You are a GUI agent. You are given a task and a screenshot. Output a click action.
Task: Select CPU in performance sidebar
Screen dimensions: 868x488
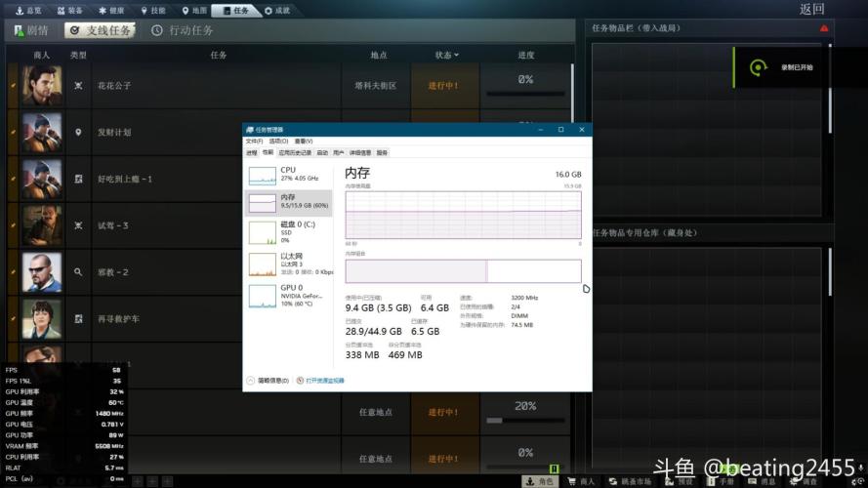tap(289, 175)
